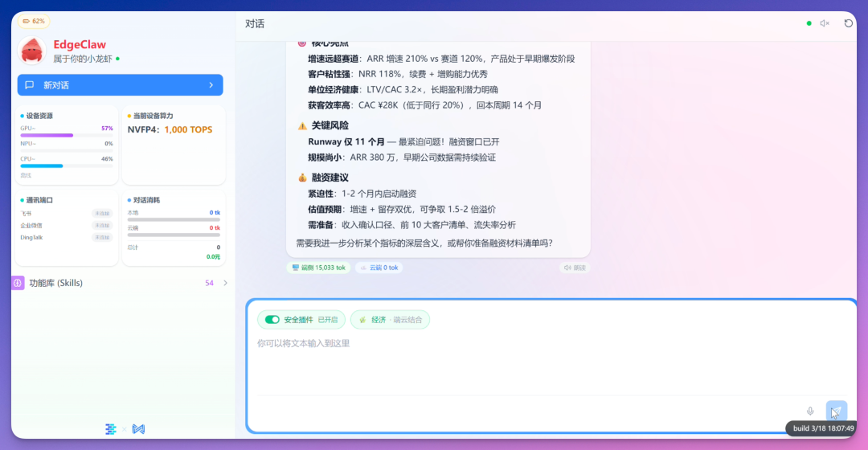Screen dimensions: 868x450
Task: Click DingTalk 未连接 status badge
Action: 102,237
